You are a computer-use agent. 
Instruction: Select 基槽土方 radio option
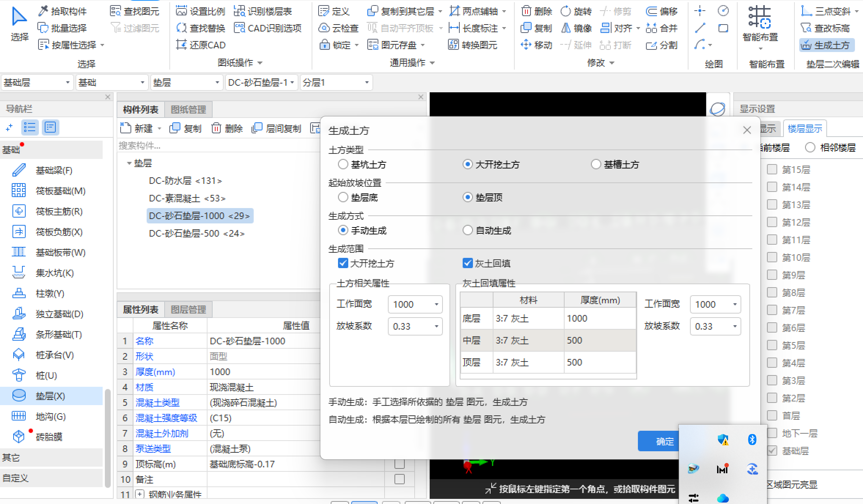click(596, 164)
